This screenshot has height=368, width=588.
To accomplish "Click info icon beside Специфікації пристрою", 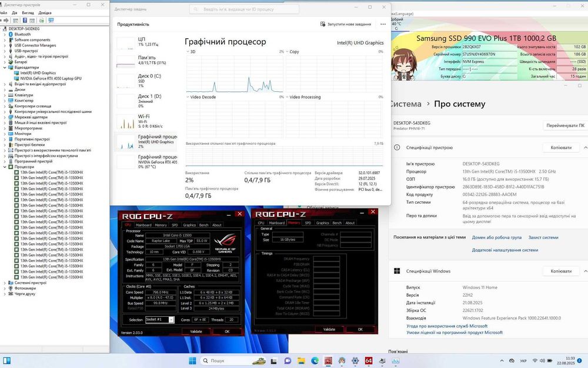I will (397, 147).
